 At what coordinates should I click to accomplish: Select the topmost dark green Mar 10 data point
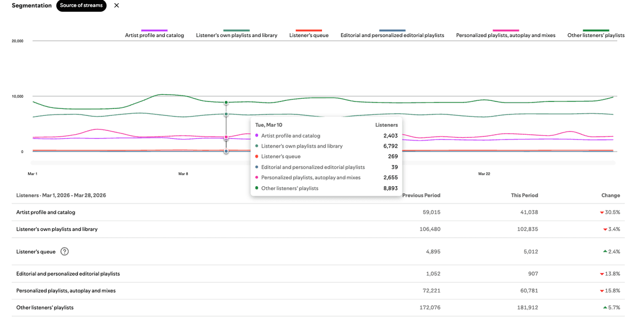(x=226, y=103)
